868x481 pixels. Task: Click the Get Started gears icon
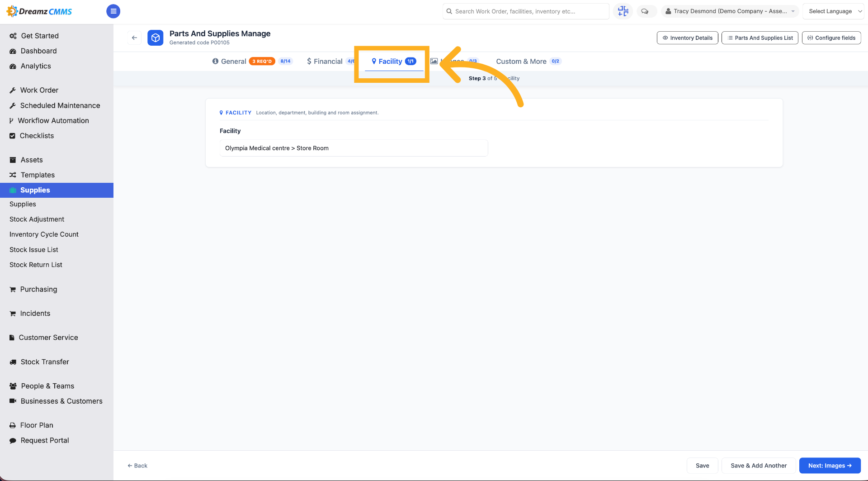tap(13, 36)
